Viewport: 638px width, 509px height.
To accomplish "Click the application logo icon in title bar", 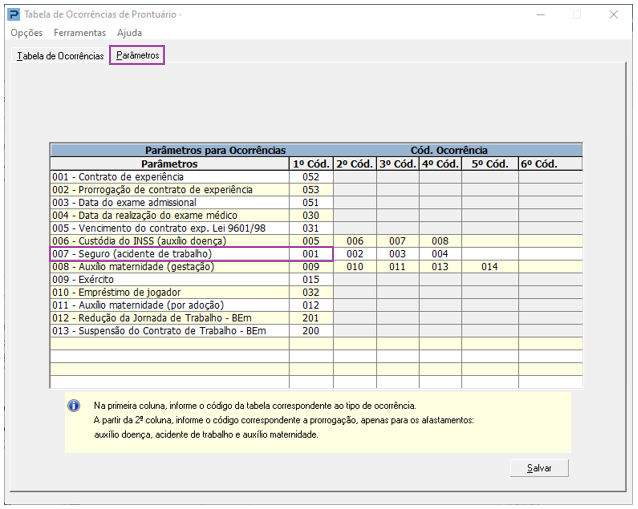I will (13, 14).
